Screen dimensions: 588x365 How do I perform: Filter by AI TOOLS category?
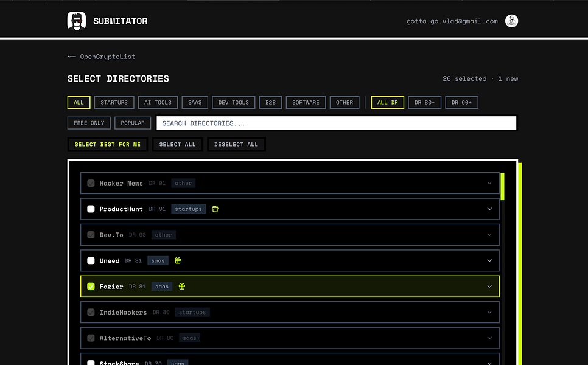(x=158, y=103)
